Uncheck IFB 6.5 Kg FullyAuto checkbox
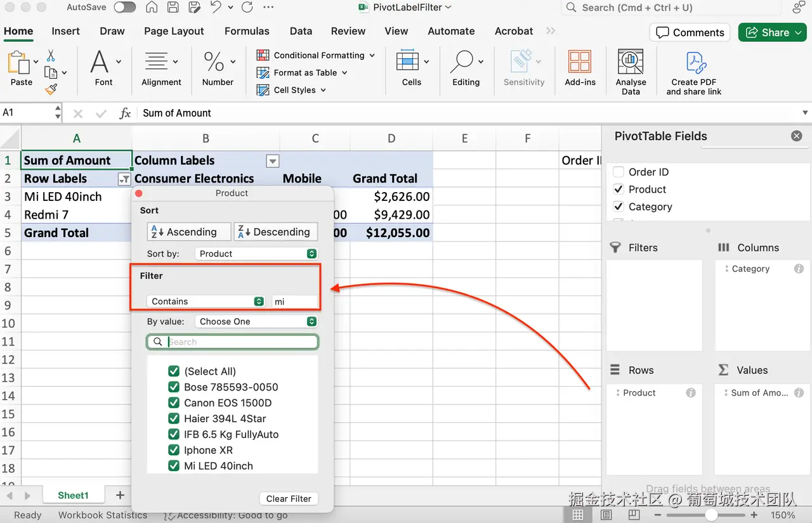This screenshot has width=812, height=523. (173, 435)
